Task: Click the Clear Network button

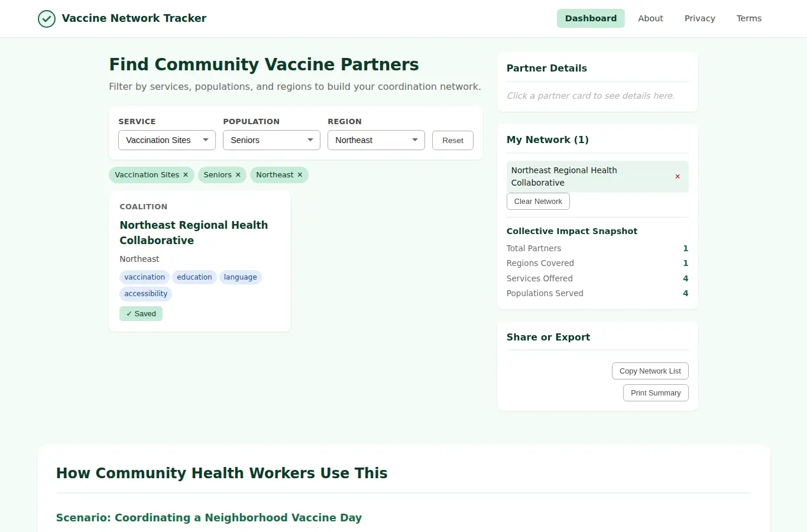Action: click(538, 202)
